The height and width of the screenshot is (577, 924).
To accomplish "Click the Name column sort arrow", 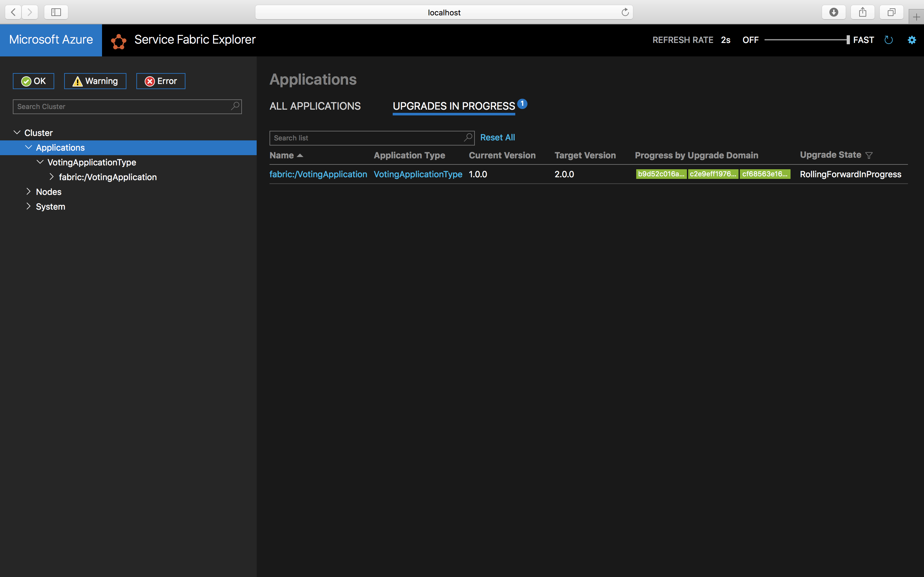I will point(299,155).
